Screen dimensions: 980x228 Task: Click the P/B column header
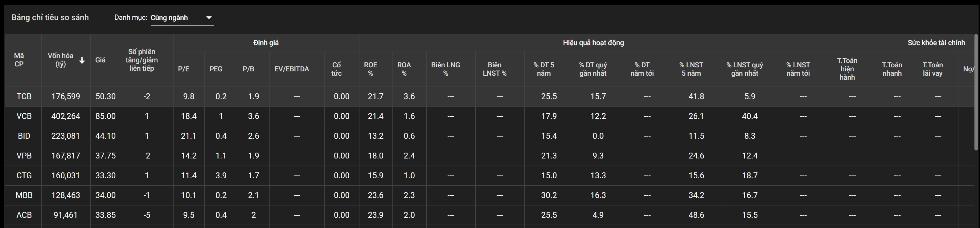click(248, 69)
